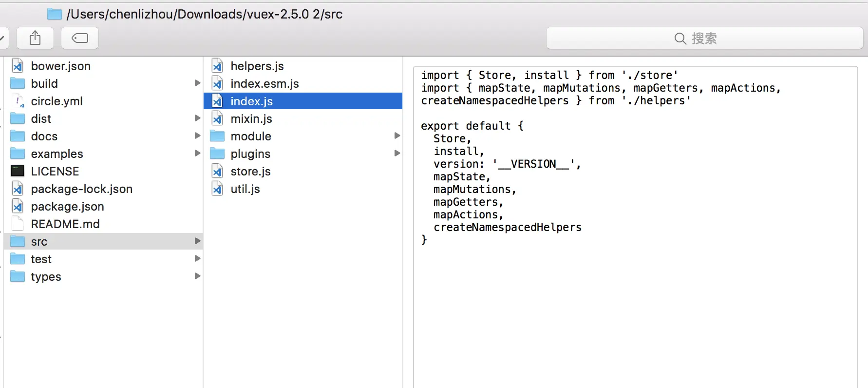The width and height of the screenshot is (868, 388).
Task: Click the src folder disclosure arrow
Action: [197, 241]
